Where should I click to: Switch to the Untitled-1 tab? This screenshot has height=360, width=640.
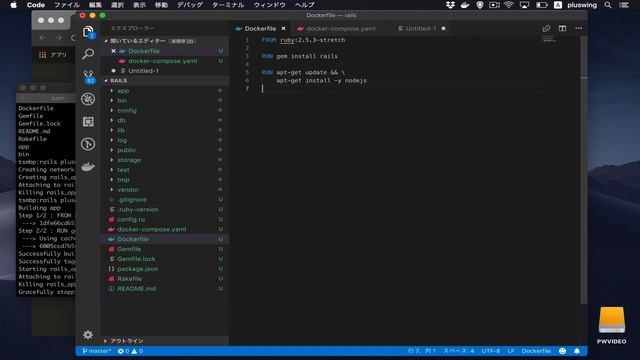pyautogui.click(x=421, y=29)
